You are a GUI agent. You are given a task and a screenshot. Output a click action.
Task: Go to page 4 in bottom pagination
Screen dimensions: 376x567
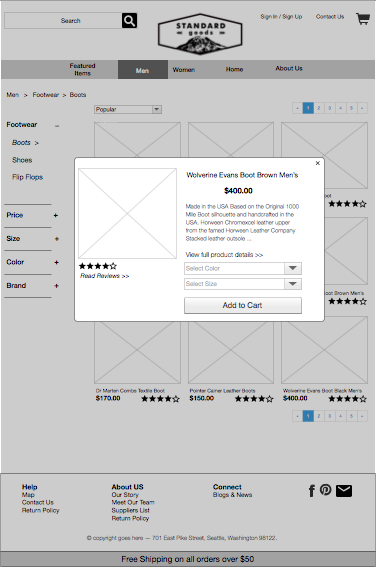tap(341, 416)
